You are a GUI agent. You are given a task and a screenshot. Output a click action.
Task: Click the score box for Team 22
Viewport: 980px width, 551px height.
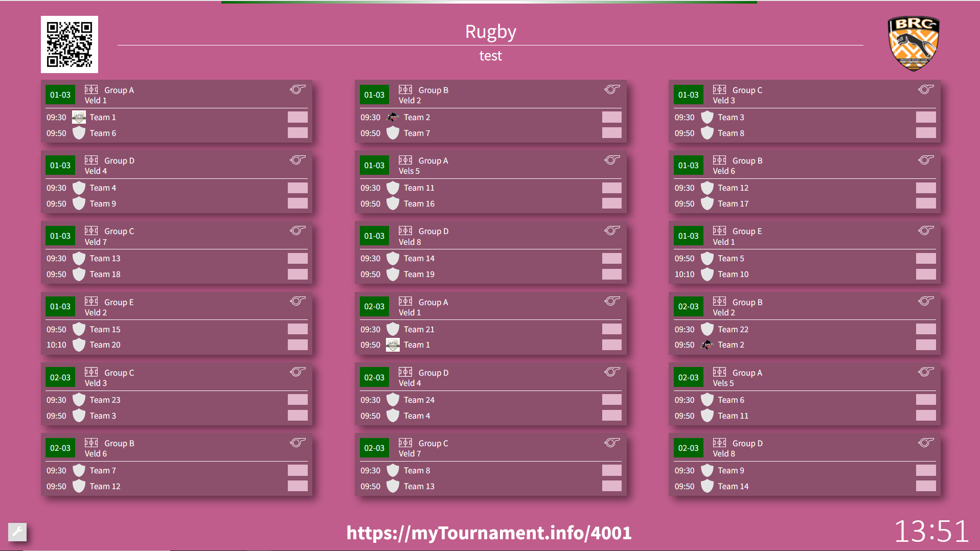[925, 329]
